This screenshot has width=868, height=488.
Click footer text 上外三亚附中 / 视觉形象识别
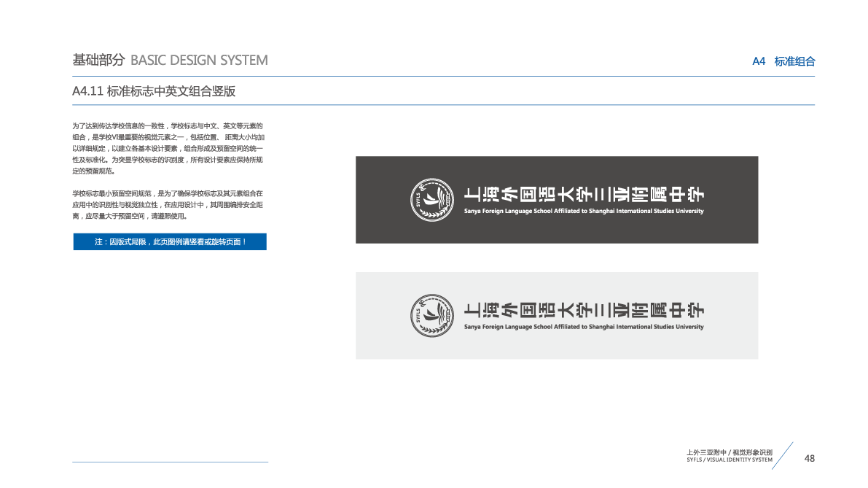pos(729,452)
